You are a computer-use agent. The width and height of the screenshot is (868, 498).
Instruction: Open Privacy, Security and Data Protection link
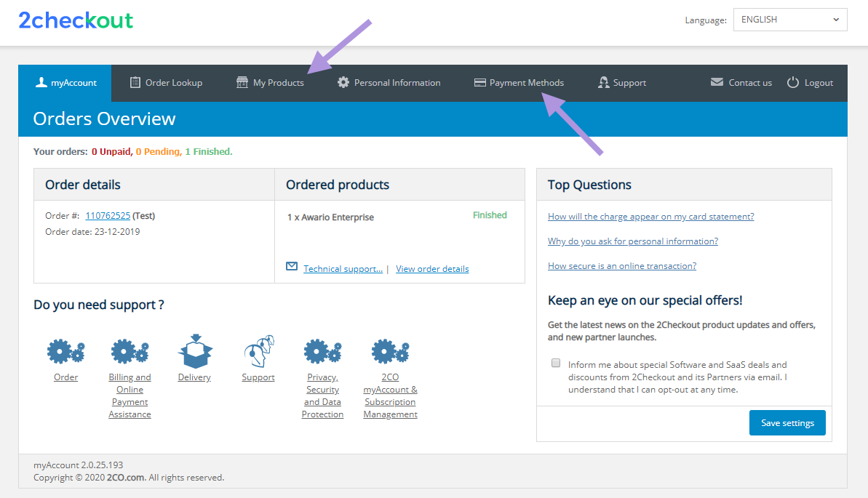click(323, 395)
